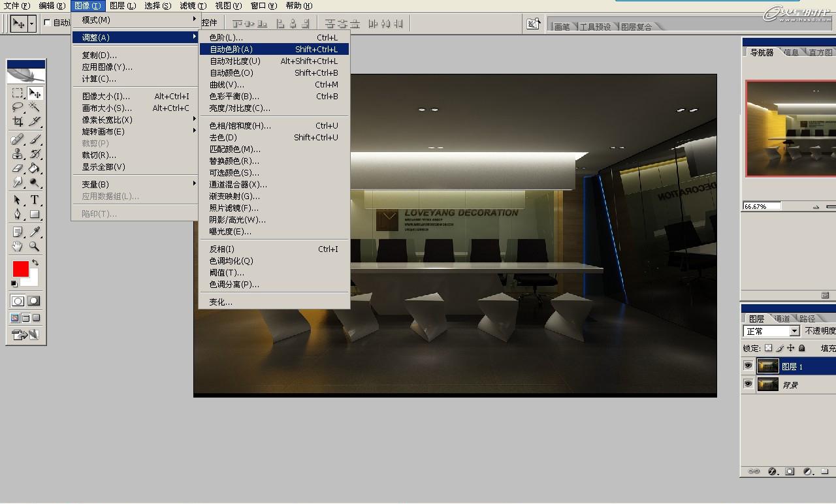Screen dimensions: 836x504
Task: Jump to ImageReady button in toolbox
Action: coord(25,335)
